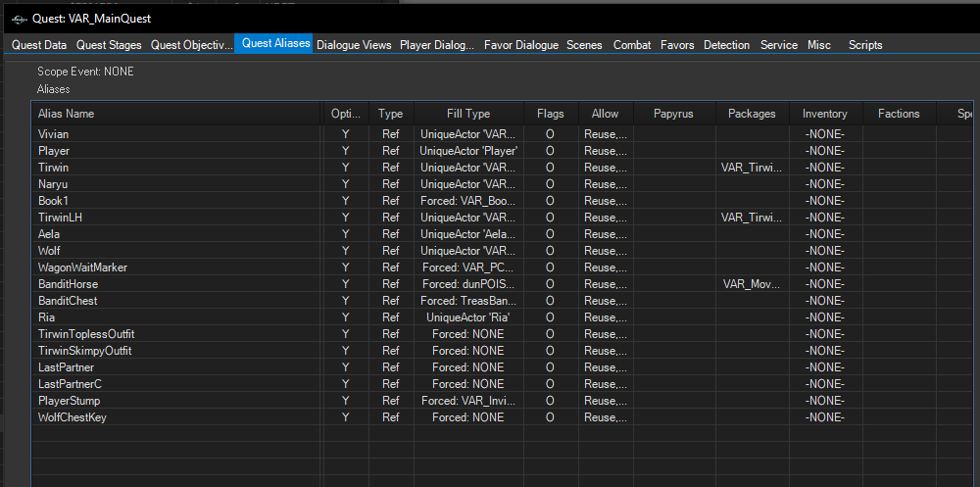Open the Player Dialogue tab
This screenshot has width=980, height=487.
click(437, 45)
